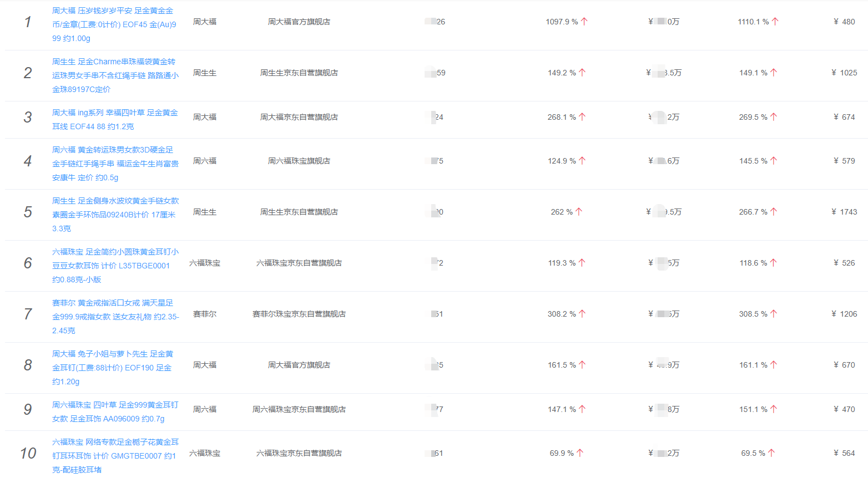Click the rank number 10
The width and height of the screenshot is (868, 478).
coord(28,453)
